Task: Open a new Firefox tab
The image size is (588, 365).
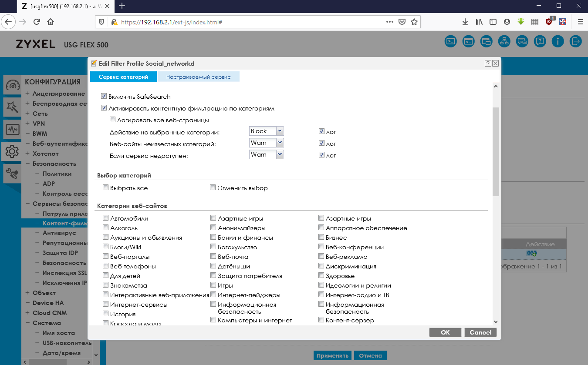Action: click(x=122, y=6)
